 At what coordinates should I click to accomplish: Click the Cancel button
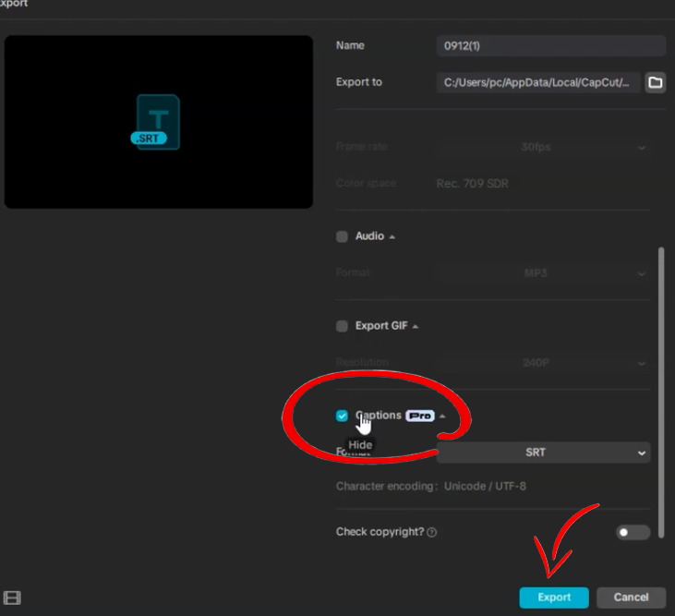(631, 598)
